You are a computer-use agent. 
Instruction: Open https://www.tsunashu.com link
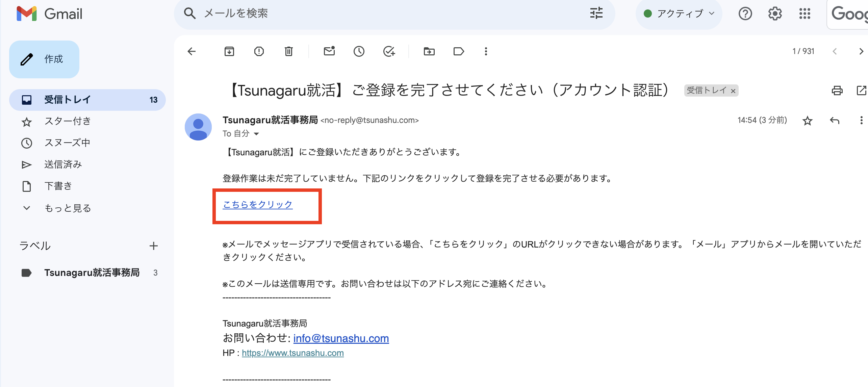293,353
